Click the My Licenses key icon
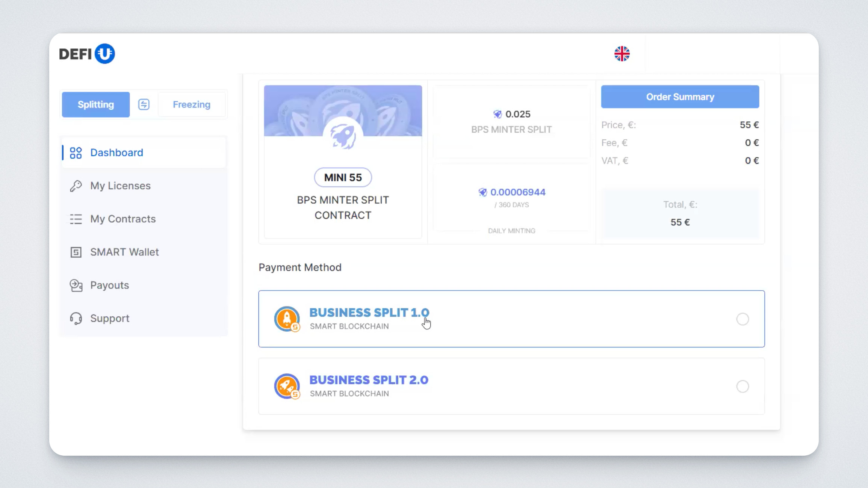The width and height of the screenshot is (868, 488). (x=76, y=186)
